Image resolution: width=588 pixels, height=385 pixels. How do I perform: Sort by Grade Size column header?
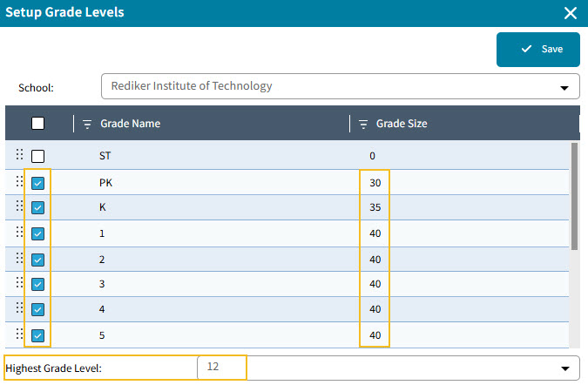click(x=402, y=124)
